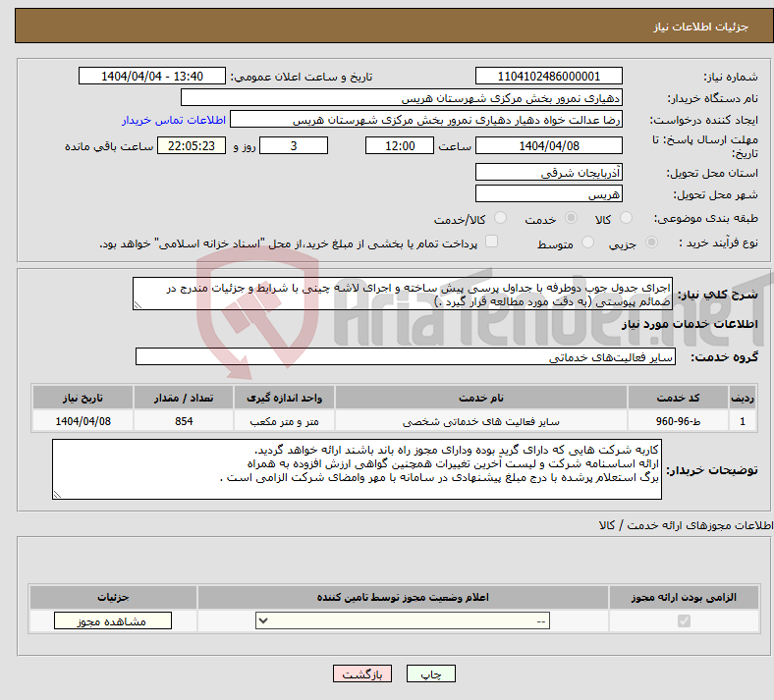This screenshot has width=774, height=700.
Task: Click the اعلام وضعیت مجوز توسط تامین کننده header
Action: (x=403, y=597)
